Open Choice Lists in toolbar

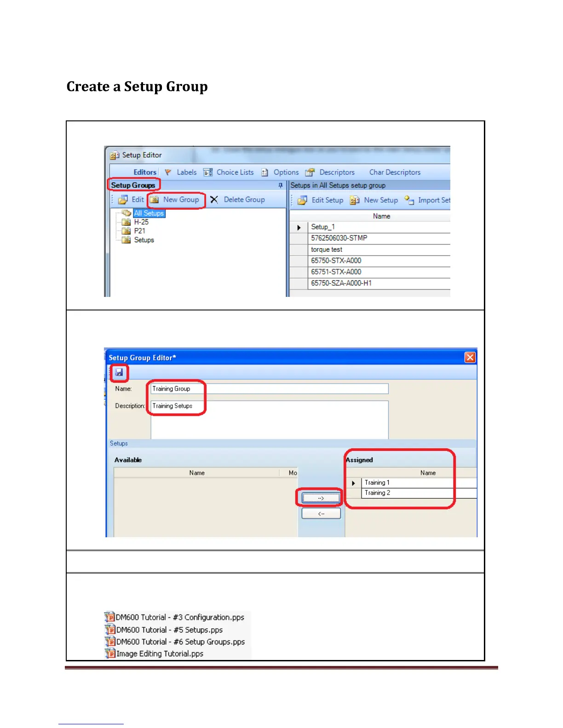point(235,172)
